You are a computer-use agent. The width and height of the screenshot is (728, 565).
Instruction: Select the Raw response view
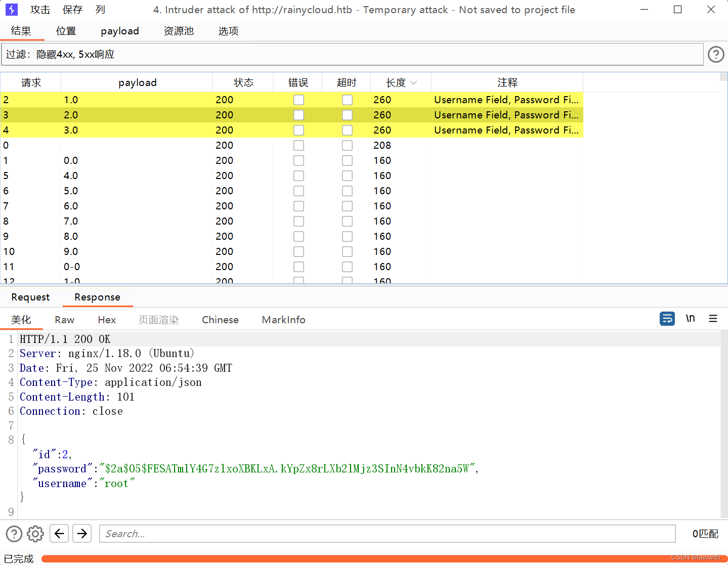[64, 320]
